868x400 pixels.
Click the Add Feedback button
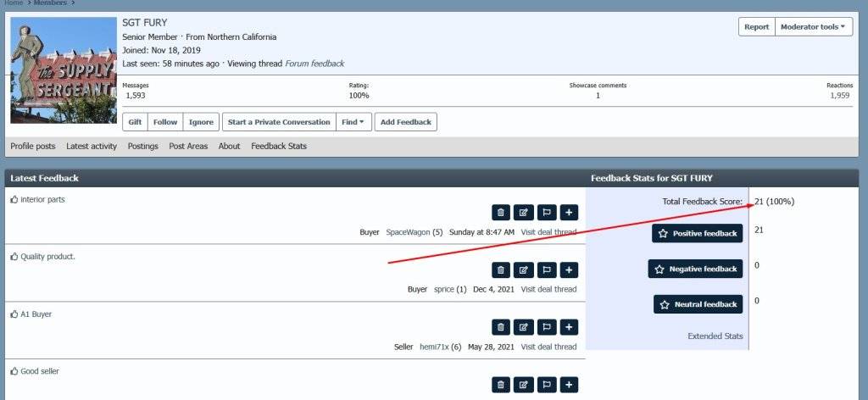(x=406, y=122)
